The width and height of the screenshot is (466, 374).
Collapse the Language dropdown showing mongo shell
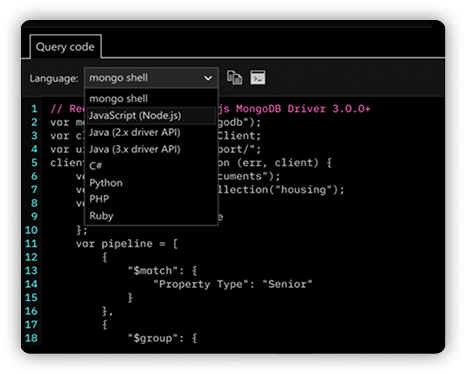click(151, 78)
